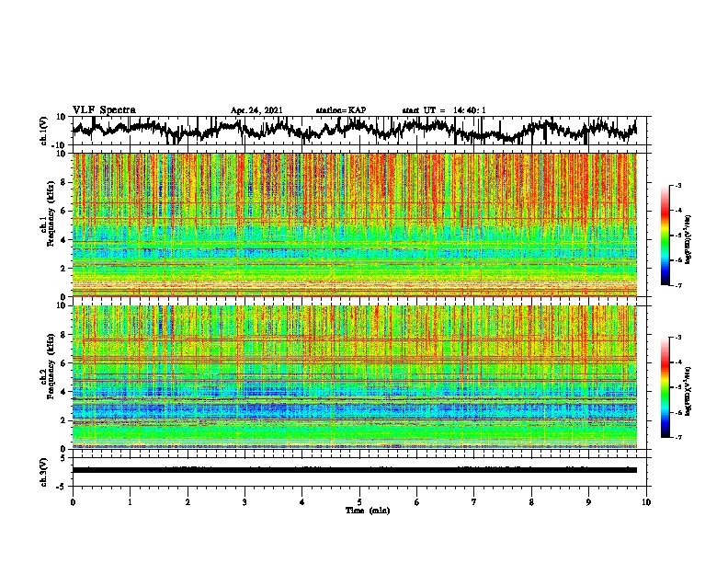Click inside the ch.2 spectrogram panel
728x563 pixels.
point(355,377)
